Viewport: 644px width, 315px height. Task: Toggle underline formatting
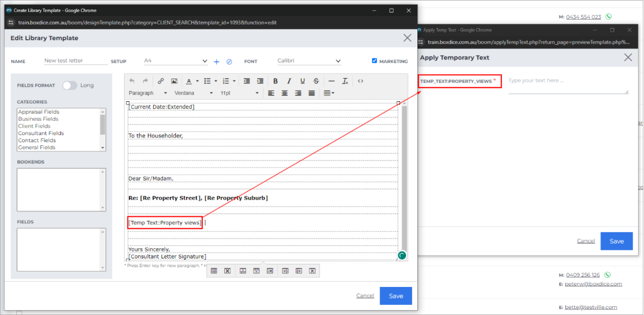pyautogui.click(x=303, y=81)
